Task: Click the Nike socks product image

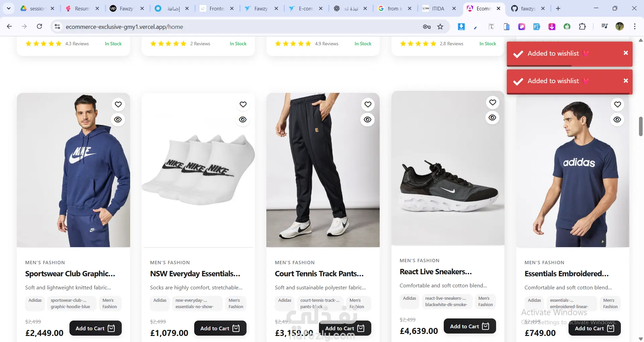Action: [198, 170]
